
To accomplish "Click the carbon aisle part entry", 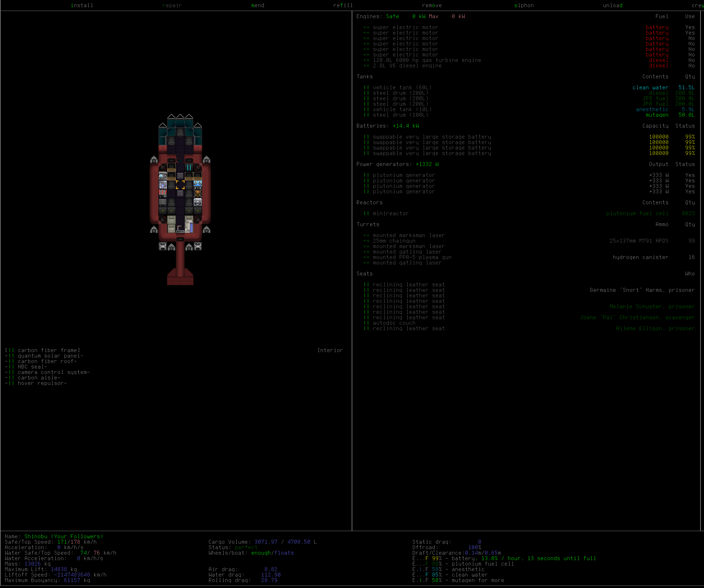I will [x=33, y=377].
